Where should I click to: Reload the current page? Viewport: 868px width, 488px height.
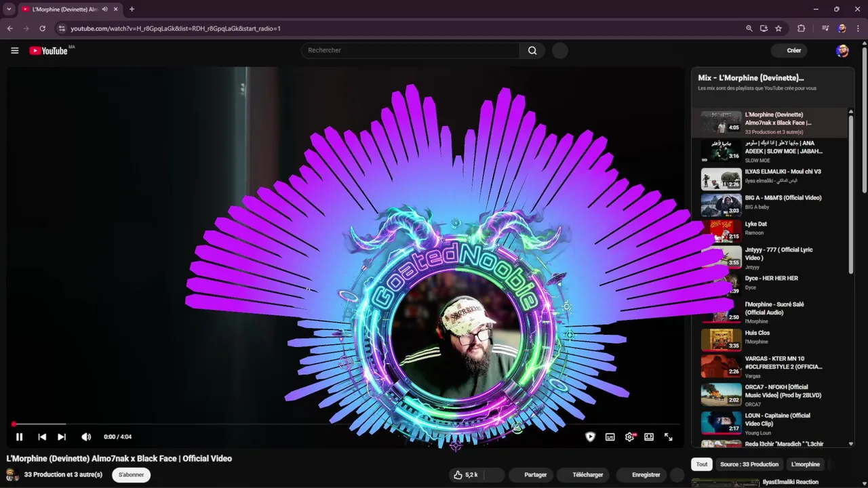click(42, 28)
